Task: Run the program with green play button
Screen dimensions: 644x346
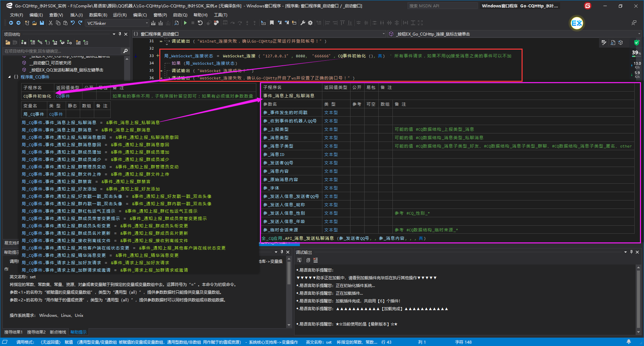Action: coord(185,23)
